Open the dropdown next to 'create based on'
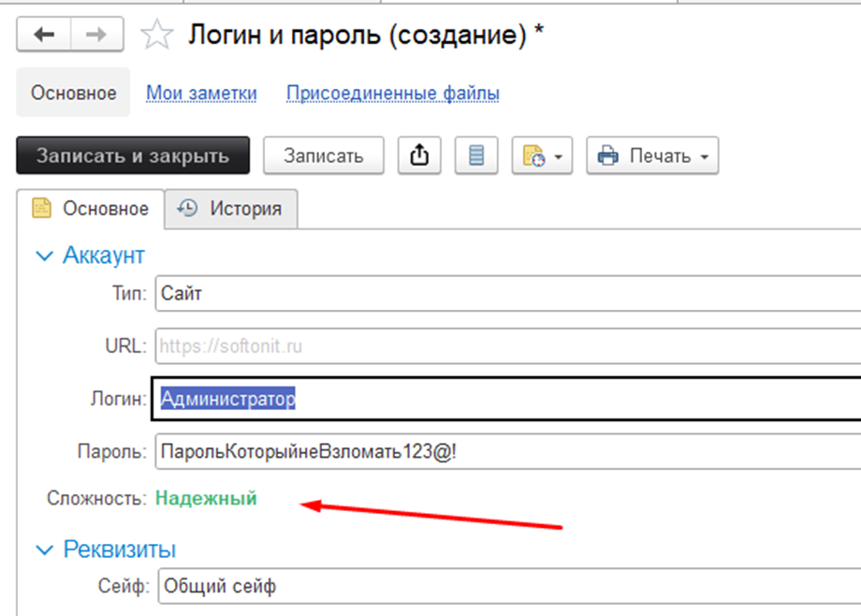The height and width of the screenshot is (616, 861). (560, 156)
